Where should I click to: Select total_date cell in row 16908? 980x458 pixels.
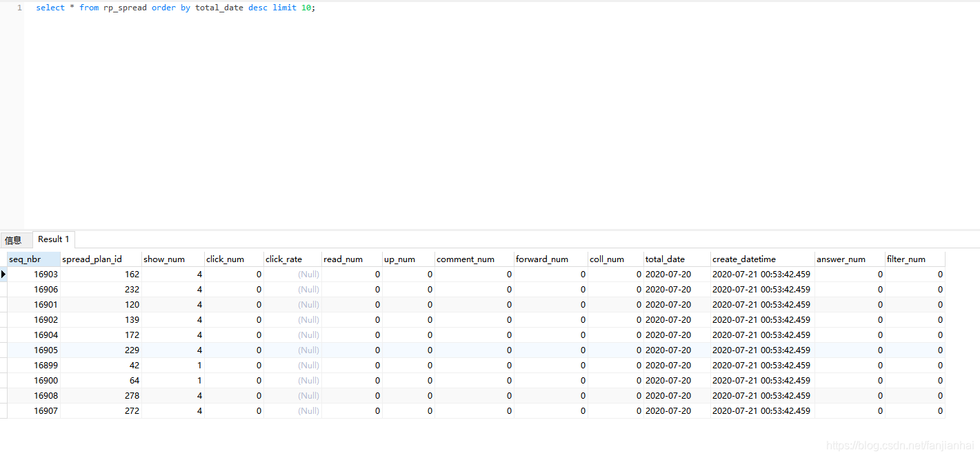tap(677, 396)
